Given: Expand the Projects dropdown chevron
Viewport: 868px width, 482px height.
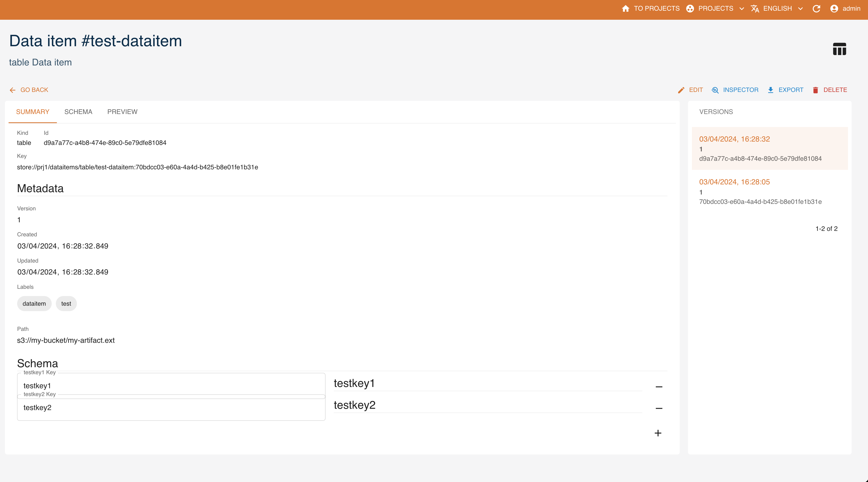Looking at the screenshot, I should pos(741,9).
